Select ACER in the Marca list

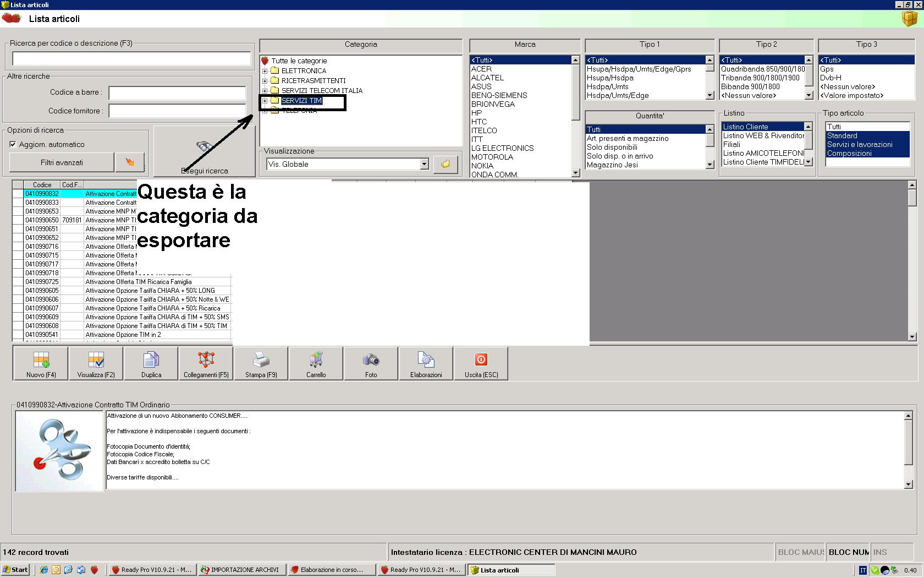tap(481, 69)
